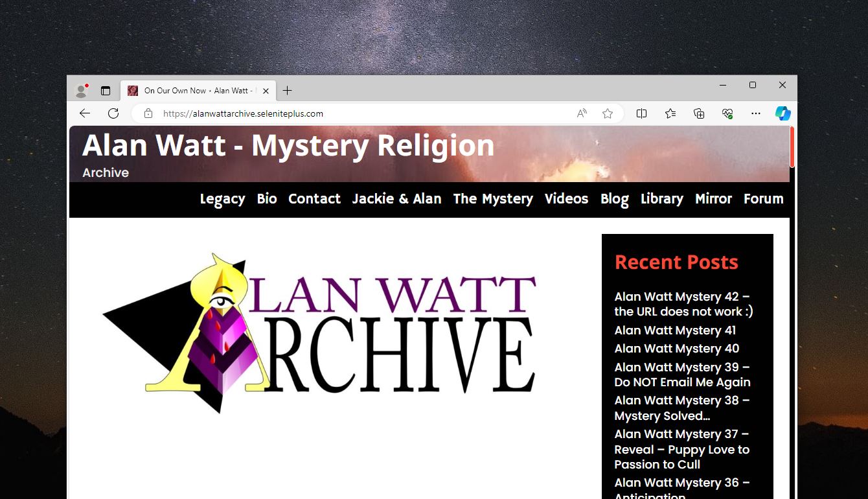The image size is (868, 499).
Task: Open the Forum menu item
Action: pyautogui.click(x=764, y=199)
